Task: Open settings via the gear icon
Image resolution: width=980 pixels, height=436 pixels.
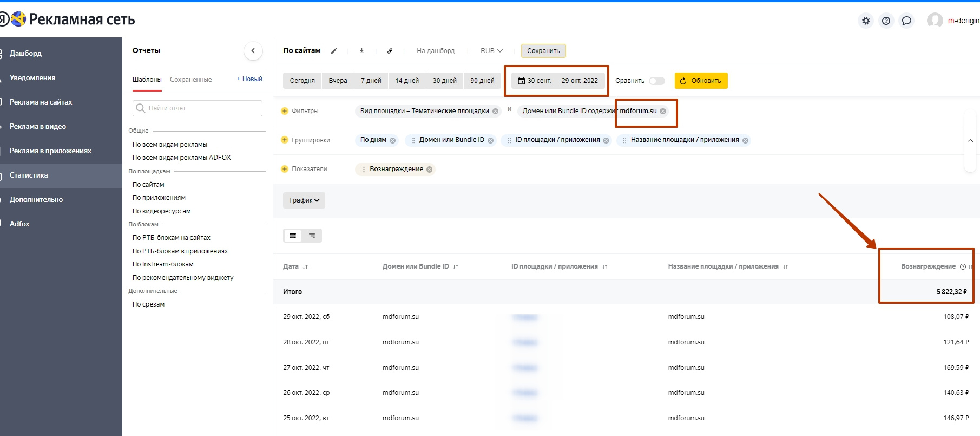Action: 866,21
